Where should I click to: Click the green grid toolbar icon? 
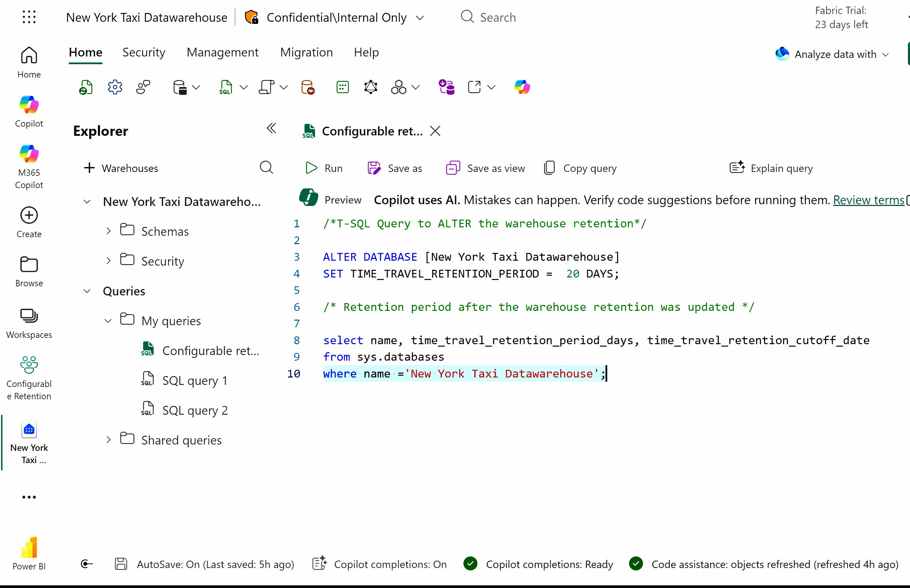(x=343, y=87)
